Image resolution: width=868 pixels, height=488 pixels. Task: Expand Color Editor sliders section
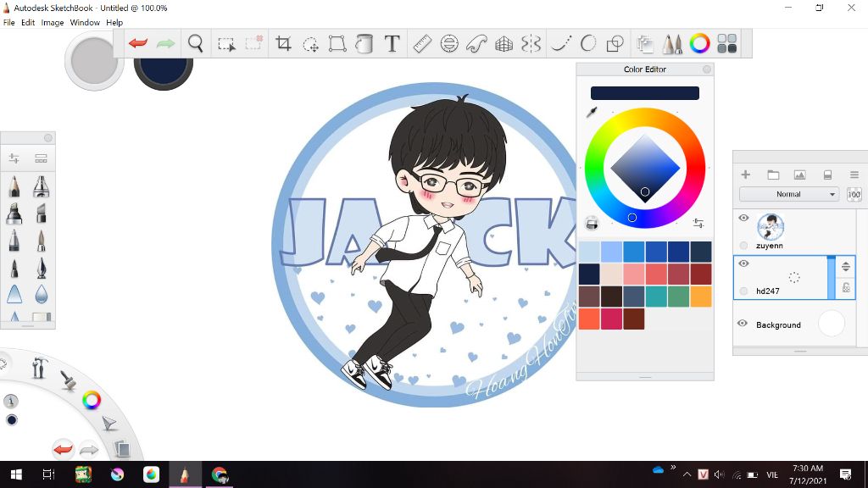point(698,223)
